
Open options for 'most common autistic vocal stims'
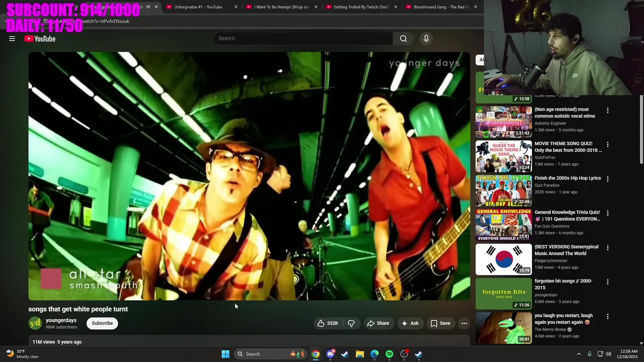tap(607, 110)
